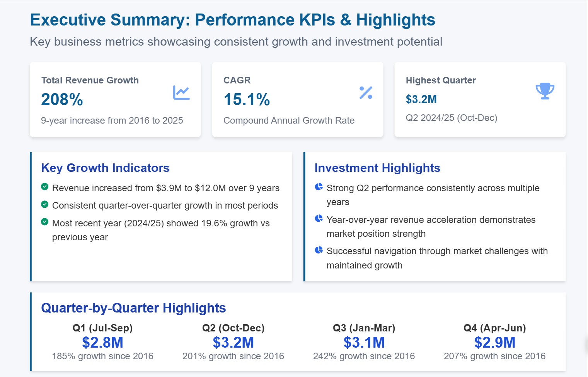Click the Key Growth Indicators heading
This screenshot has height=377, width=588.
(x=105, y=168)
